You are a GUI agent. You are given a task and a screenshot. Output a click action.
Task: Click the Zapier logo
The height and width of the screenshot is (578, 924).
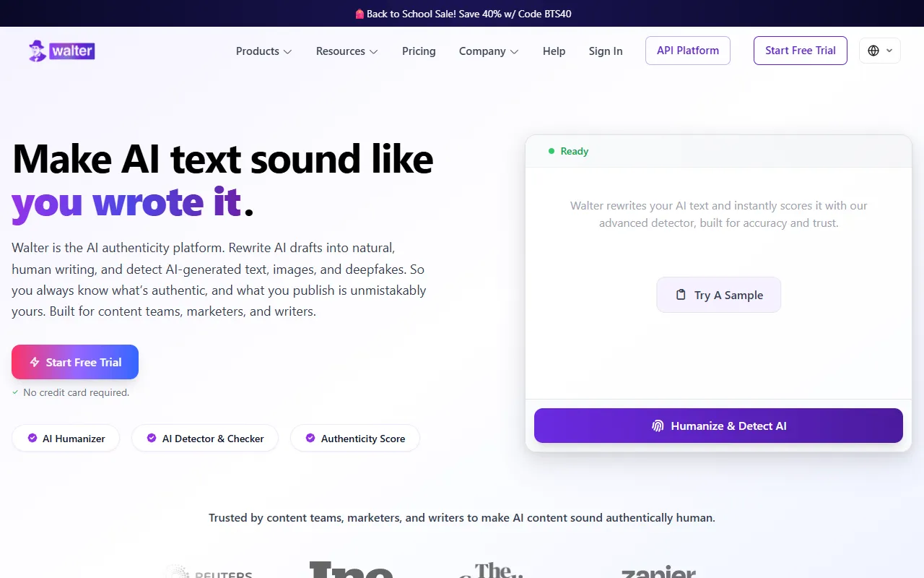tap(658, 571)
